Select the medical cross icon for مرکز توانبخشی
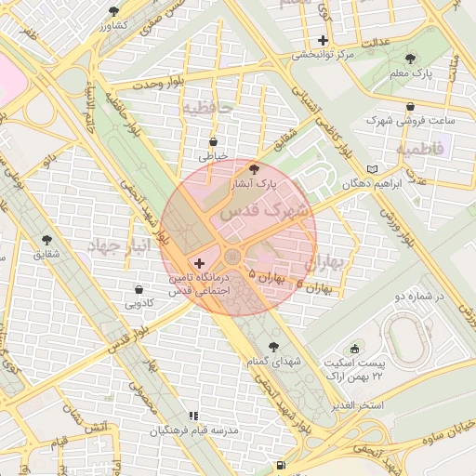Image resolution: width=476 pixels, height=476 pixels. (x=323, y=40)
